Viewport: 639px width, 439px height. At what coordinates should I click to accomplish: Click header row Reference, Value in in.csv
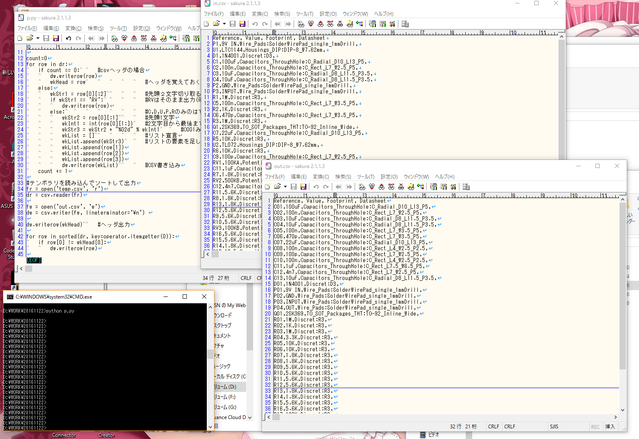click(271, 38)
